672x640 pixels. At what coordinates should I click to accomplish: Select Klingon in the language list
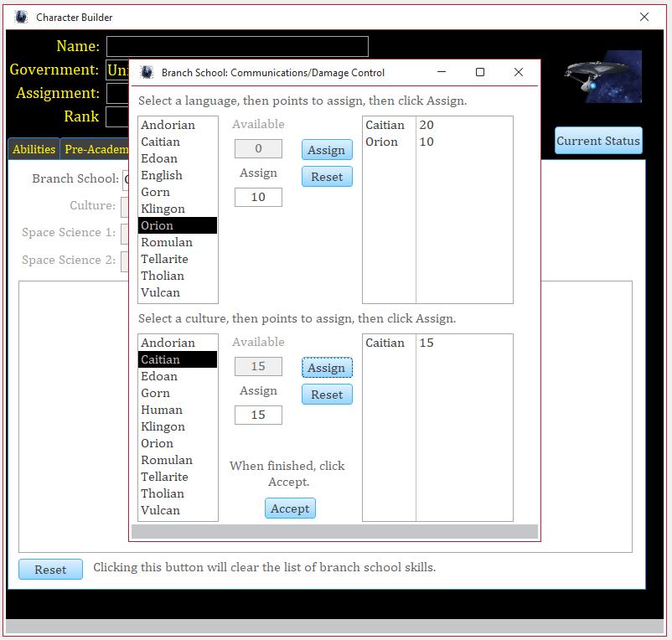click(x=163, y=209)
